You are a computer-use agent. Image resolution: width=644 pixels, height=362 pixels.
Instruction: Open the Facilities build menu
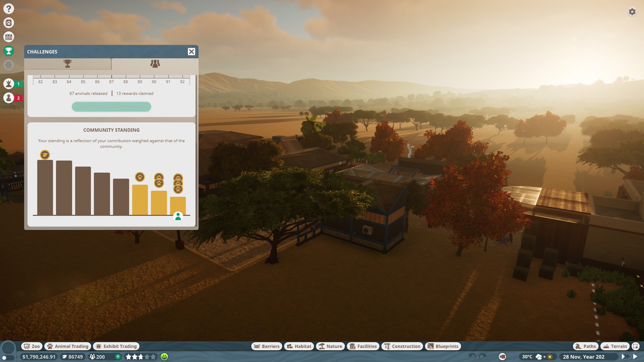pyautogui.click(x=363, y=346)
